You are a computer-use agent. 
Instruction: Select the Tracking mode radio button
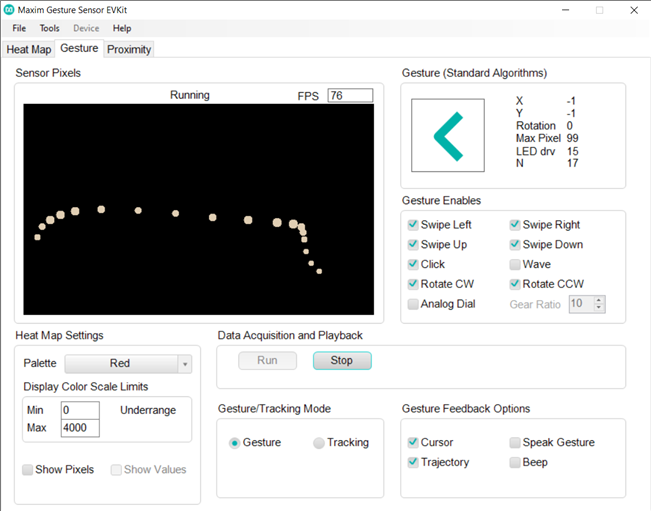319,443
